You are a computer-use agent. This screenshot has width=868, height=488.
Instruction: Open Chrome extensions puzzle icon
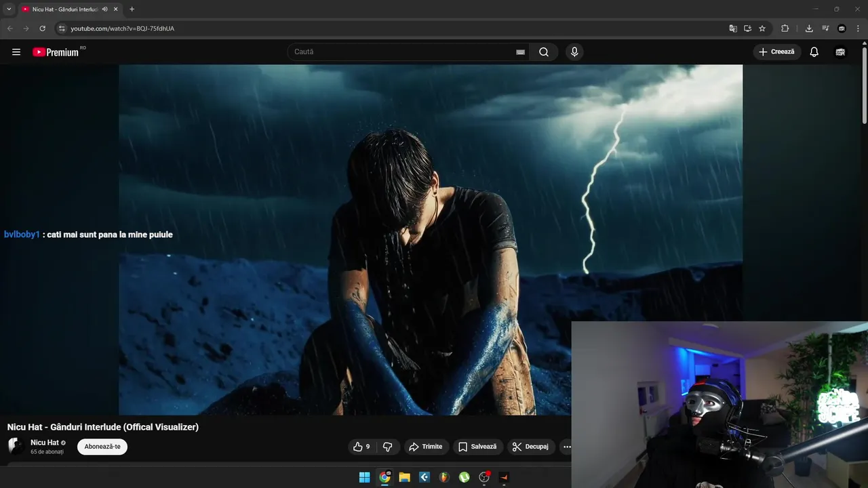click(x=785, y=28)
